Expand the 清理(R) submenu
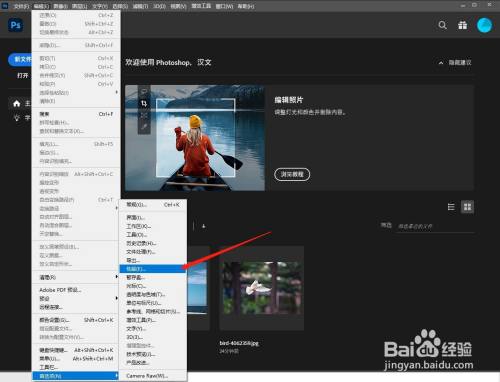Image resolution: width=500 pixels, height=382 pixels. [x=76, y=277]
